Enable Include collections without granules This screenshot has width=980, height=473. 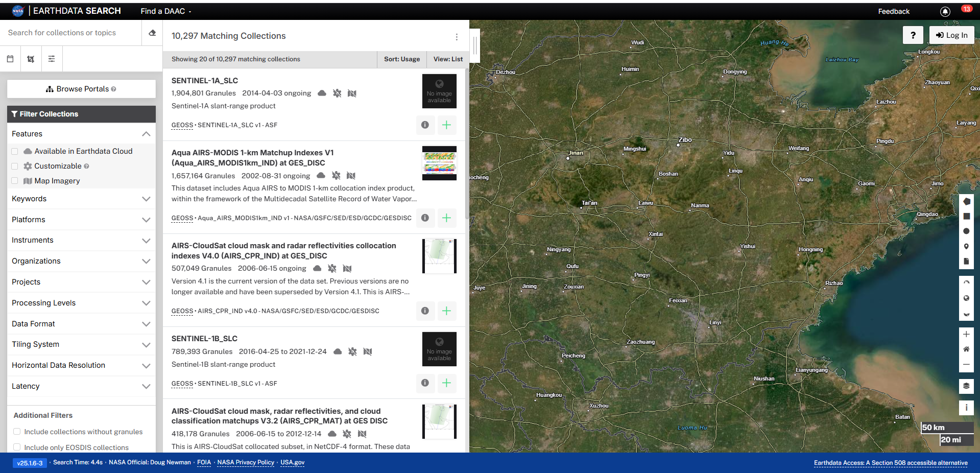(x=17, y=432)
